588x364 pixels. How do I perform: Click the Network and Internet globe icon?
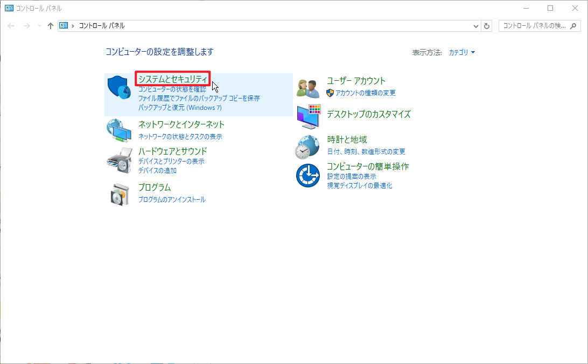tap(120, 130)
